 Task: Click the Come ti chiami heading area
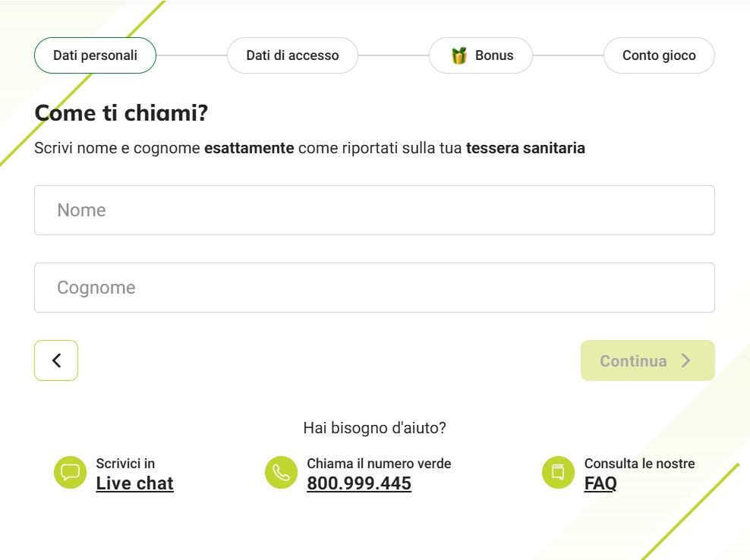pyautogui.click(x=121, y=112)
